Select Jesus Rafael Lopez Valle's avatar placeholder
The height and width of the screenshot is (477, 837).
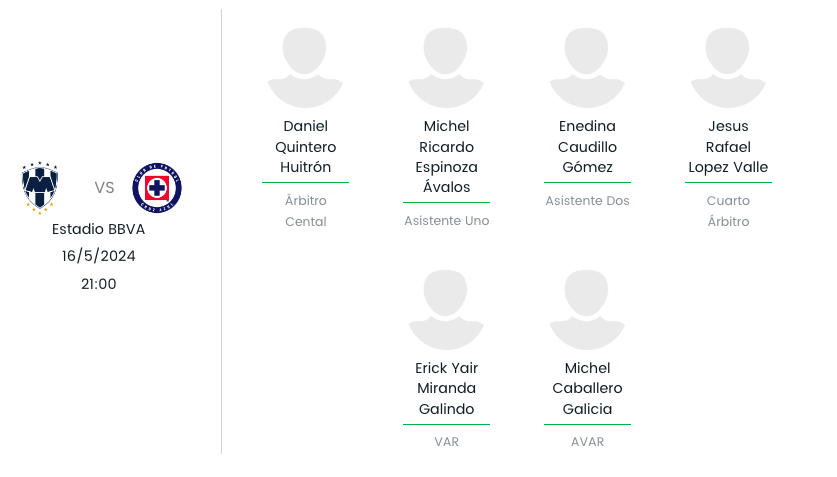[x=728, y=68]
